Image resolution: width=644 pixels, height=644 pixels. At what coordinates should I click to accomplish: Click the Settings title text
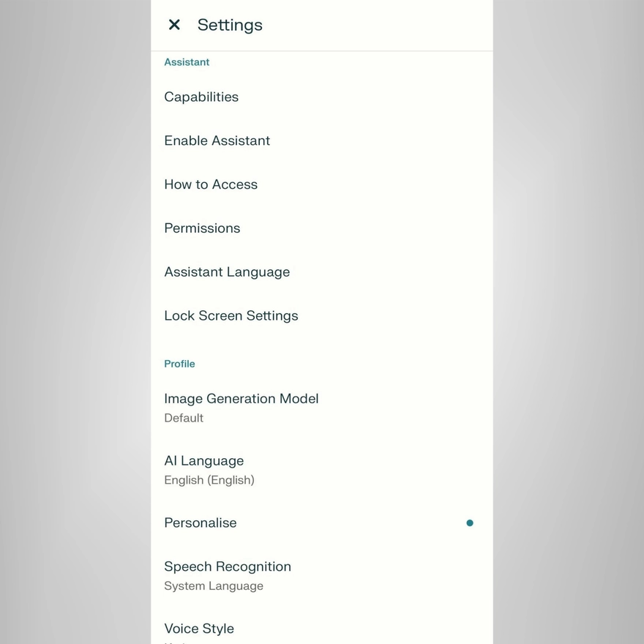coord(230,24)
